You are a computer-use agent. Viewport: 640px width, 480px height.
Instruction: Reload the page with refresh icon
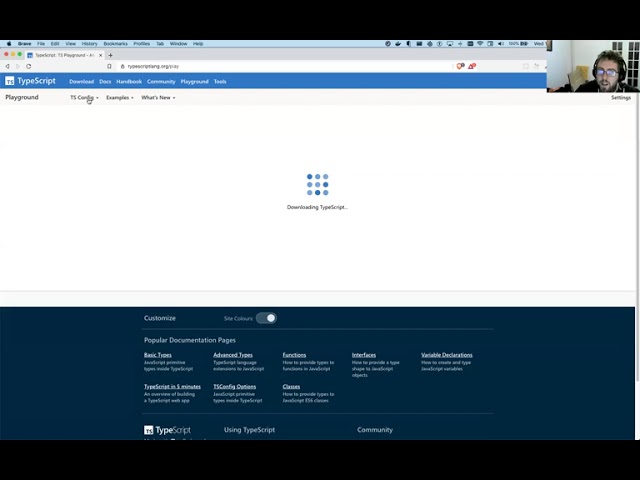29,66
